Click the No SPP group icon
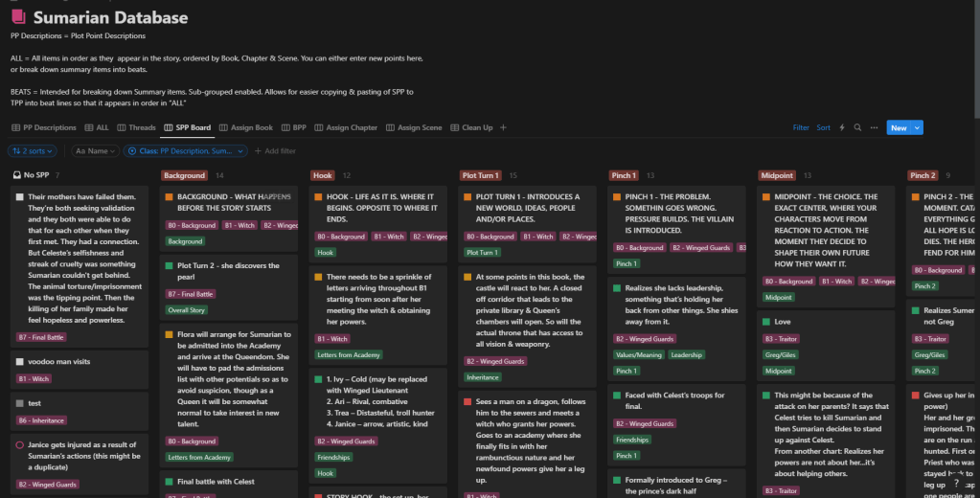980x498 pixels. point(17,175)
